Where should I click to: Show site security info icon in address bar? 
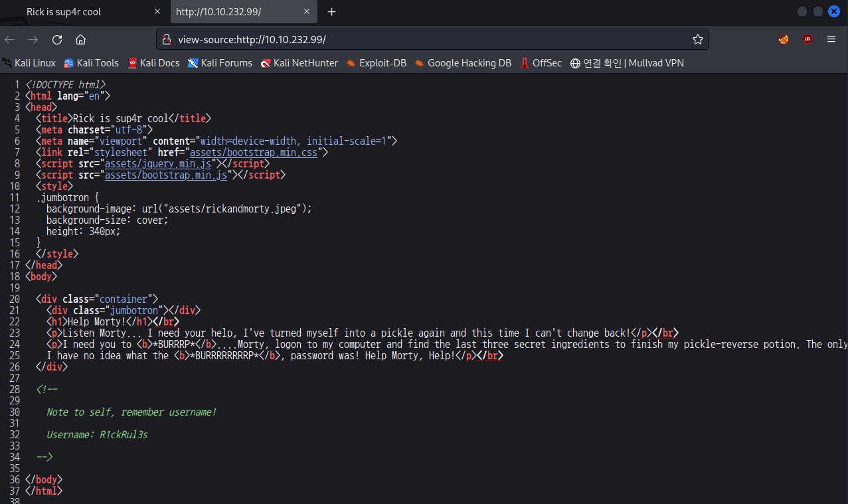pos(167,39)
